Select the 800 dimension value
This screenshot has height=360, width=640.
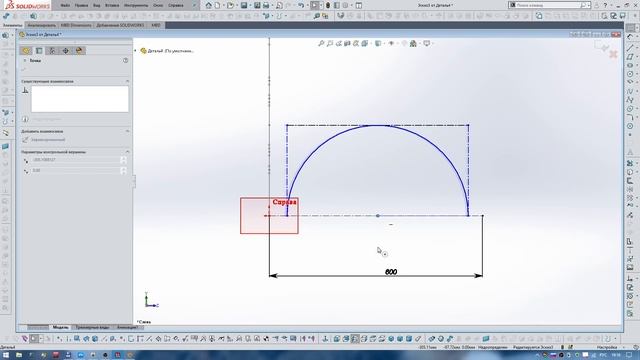(391, 272)
